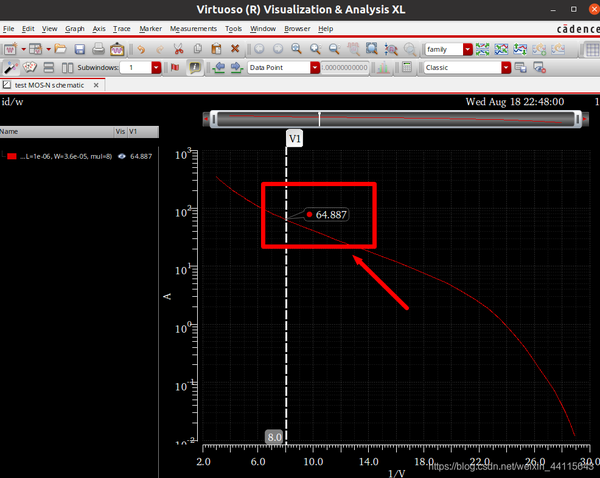Click the print icon
The height and width of the screenshot is (478, 600).
(x=98, y=49)
